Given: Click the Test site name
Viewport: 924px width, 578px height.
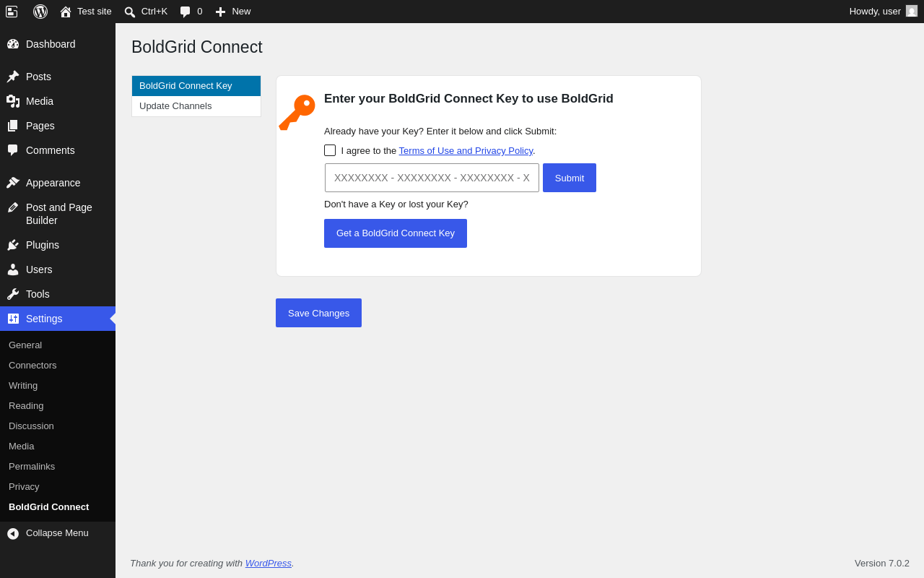Looking at the screenshot, I should coord(95,12).
